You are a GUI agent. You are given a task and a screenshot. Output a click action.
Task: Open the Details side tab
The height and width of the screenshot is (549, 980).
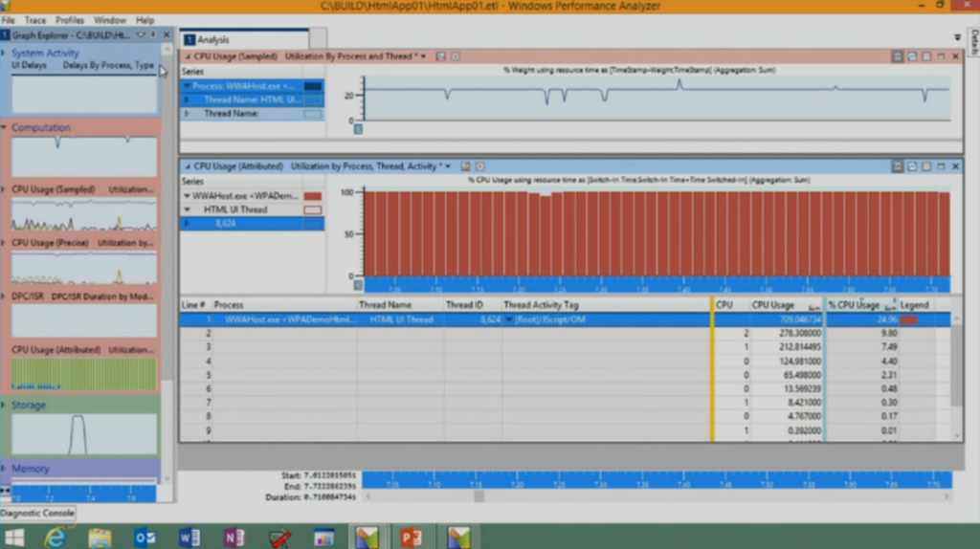(974, 42)
